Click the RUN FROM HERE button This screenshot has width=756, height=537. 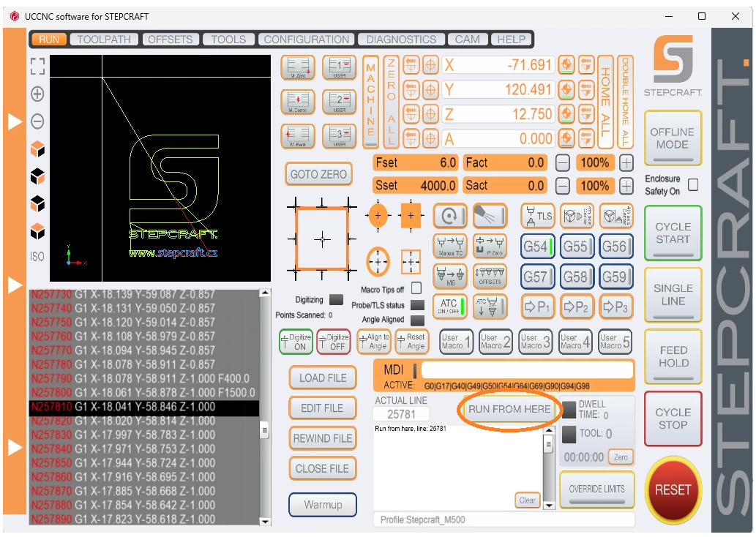(x=509, y=409)
